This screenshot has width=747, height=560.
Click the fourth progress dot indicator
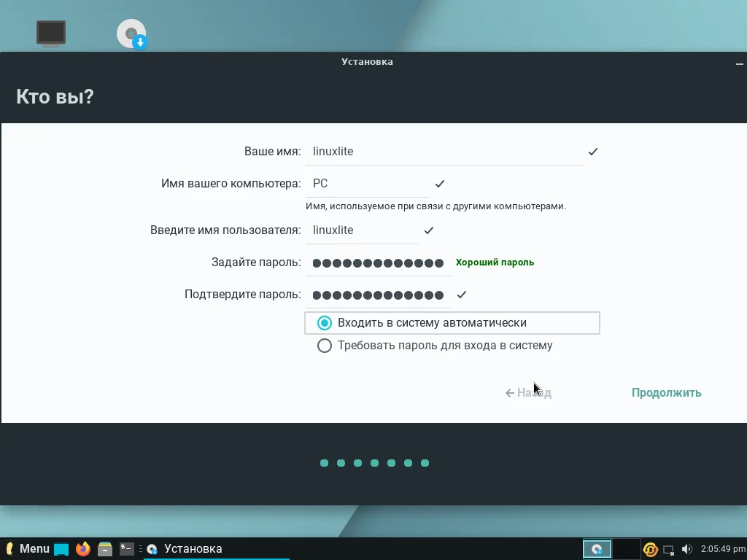coord(374,462)
